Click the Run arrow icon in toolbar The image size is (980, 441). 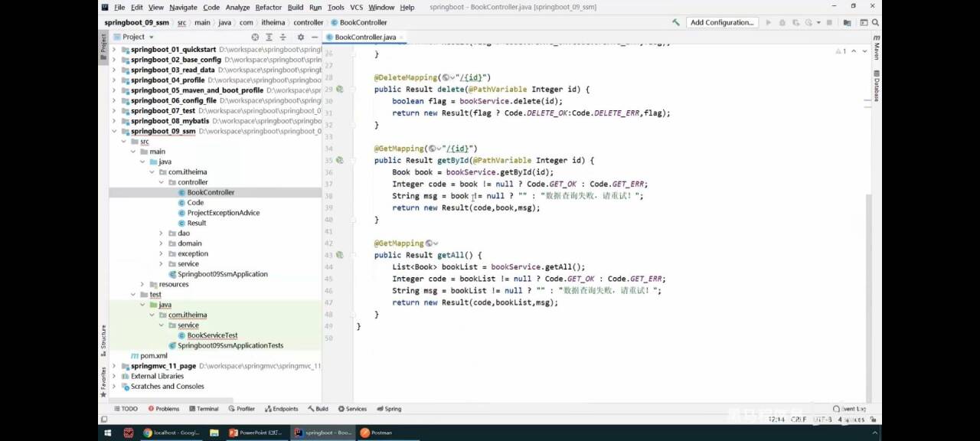[x=769, y=23]
